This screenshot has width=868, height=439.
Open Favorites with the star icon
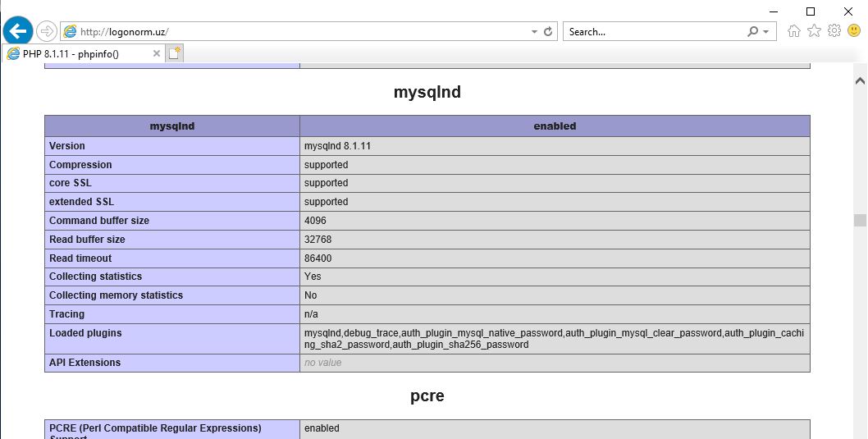pyautogui.click(x=814, y=31)
